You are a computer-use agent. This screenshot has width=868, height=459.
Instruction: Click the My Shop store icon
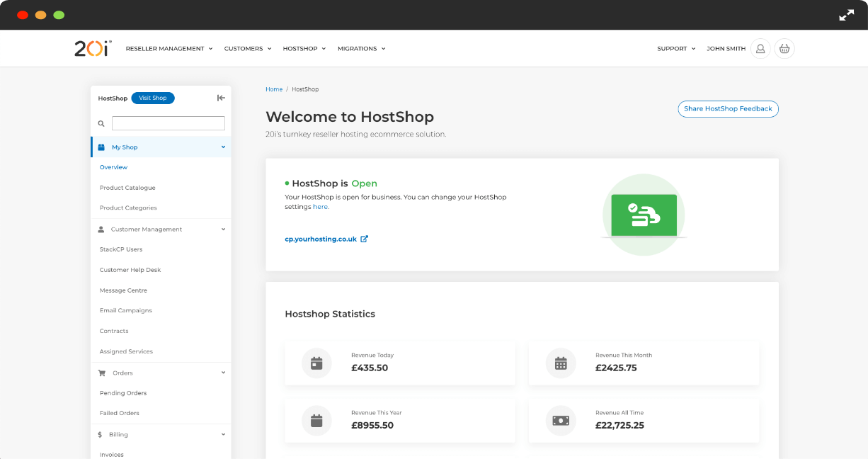point(101,147)
